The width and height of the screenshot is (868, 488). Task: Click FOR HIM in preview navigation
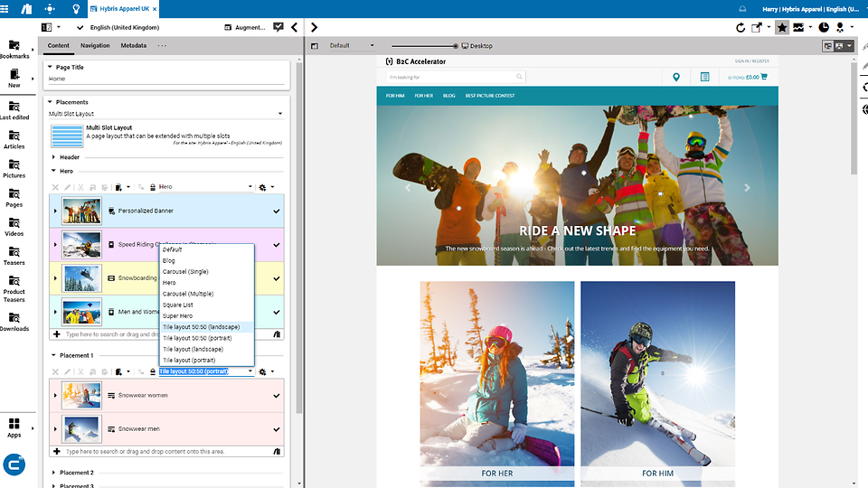pyautogui.click(x=395, y=96)
